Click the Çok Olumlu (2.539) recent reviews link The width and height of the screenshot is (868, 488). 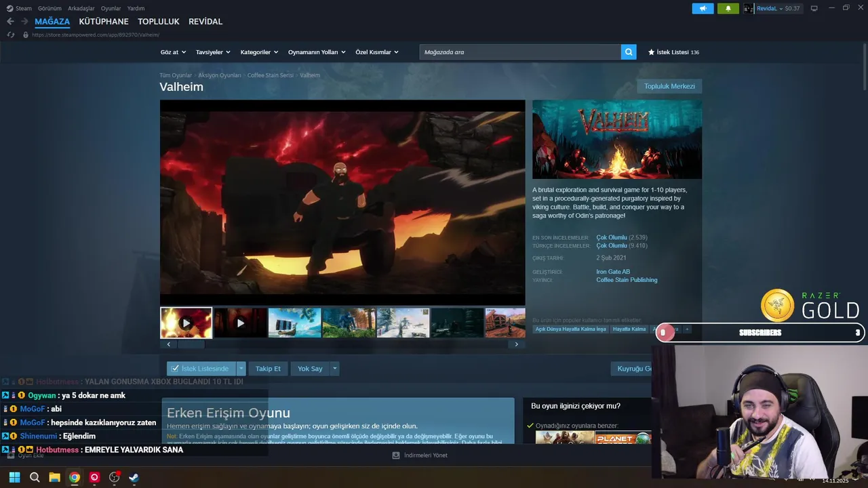click(x=622, y=237)
